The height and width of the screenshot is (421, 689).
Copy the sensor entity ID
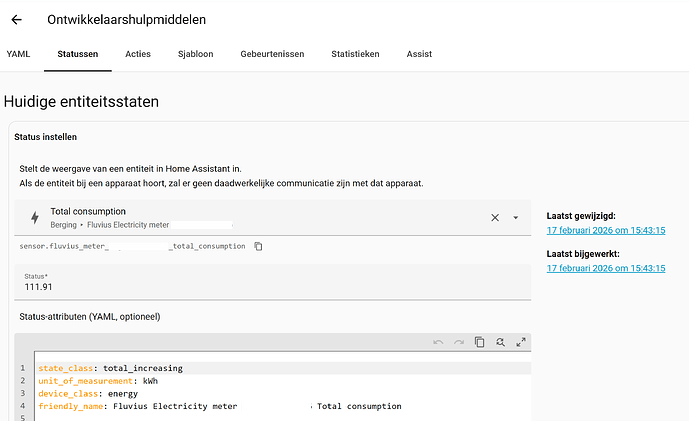(x=258, y=247)
